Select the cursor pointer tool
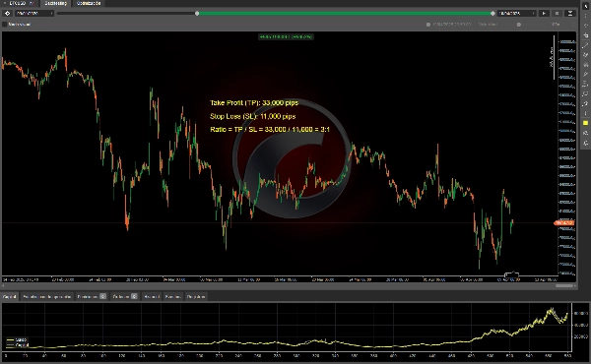Viewport: 591px width, 364px height. pyautogui.click(x=585, y=6)
